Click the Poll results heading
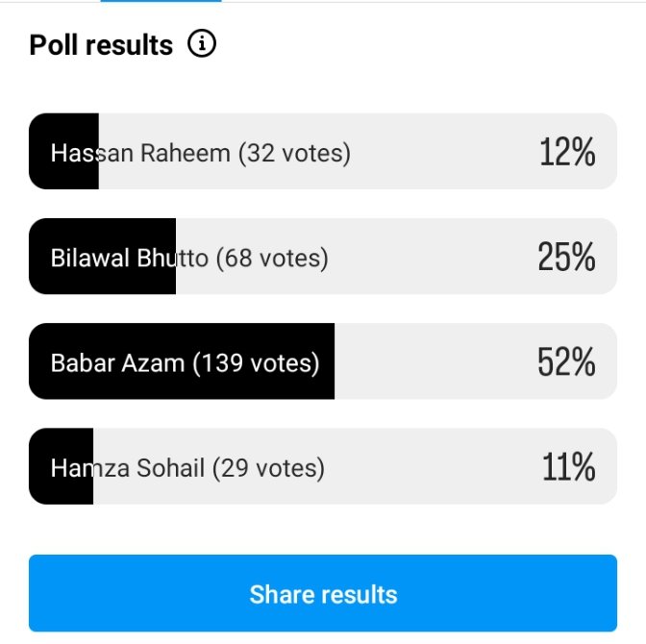Viewport: 646px width, 644px height. 101,45
